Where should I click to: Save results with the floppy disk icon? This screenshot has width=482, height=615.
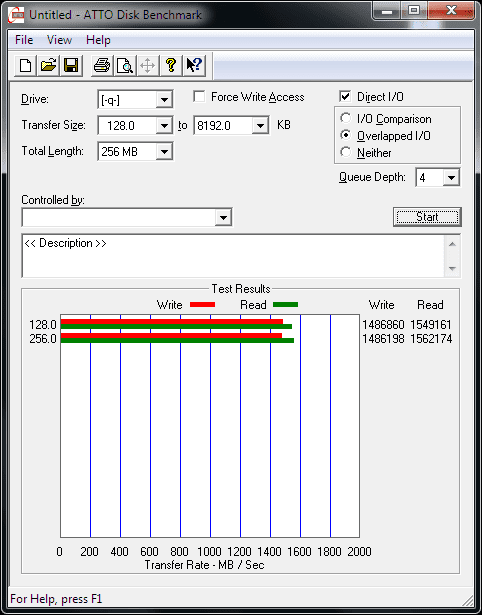pos(71,65)
